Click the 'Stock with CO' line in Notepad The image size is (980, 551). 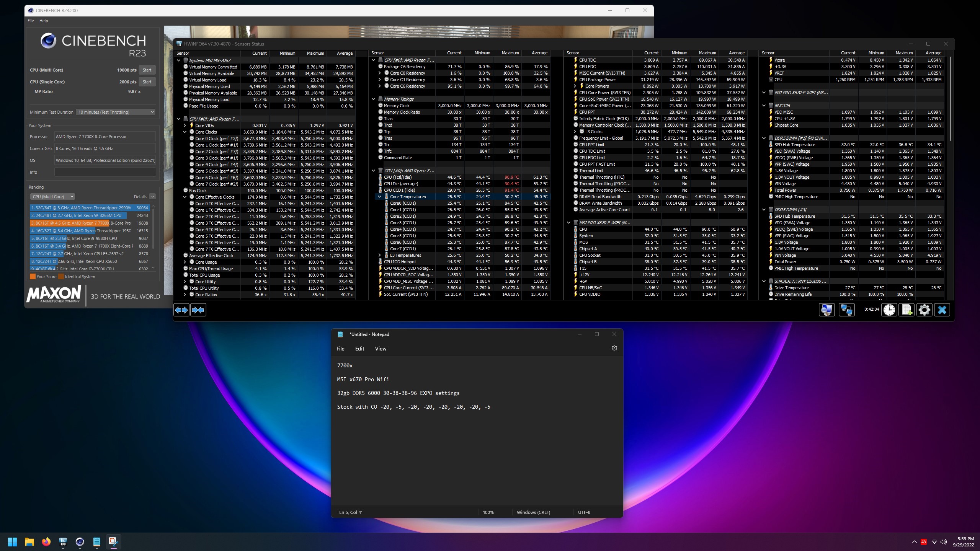point(413,407)
